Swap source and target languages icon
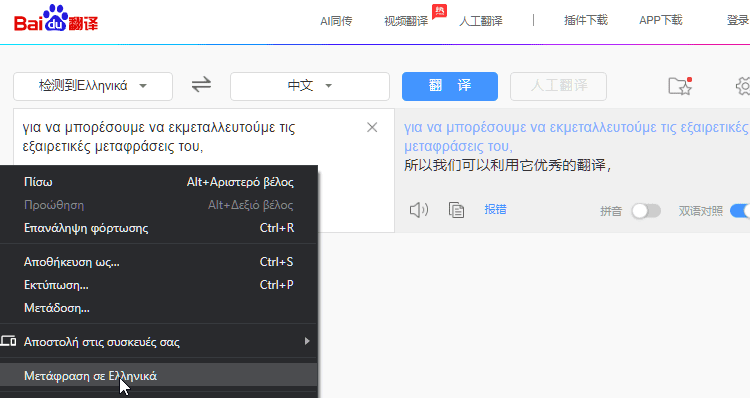Screen dimensions: 750x398 201,85
